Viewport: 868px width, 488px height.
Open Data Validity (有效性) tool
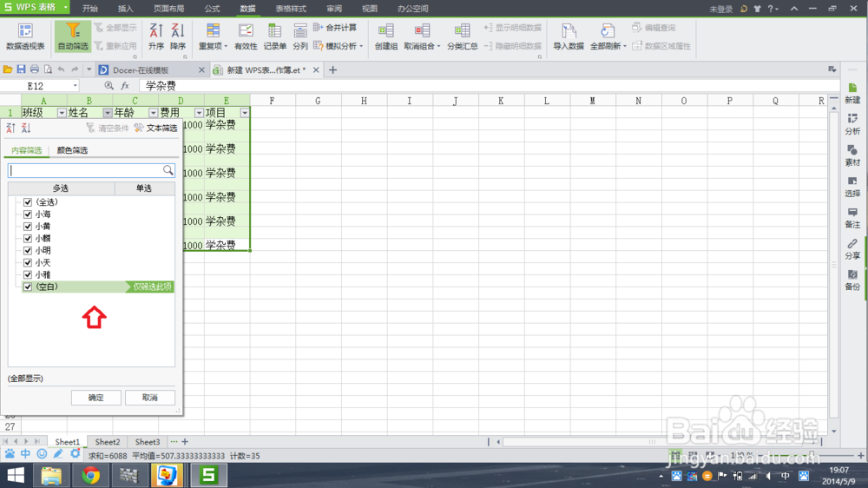(x=246, y=36)
